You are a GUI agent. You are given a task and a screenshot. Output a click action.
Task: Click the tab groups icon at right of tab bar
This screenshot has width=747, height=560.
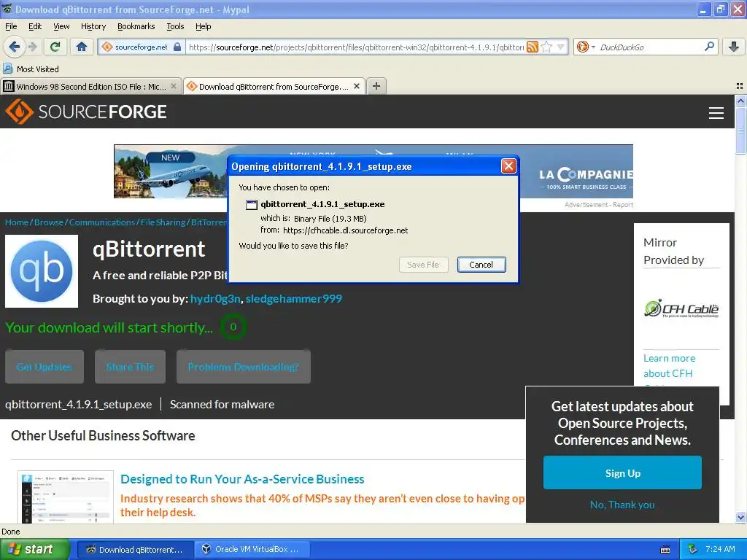pos(740,86)
